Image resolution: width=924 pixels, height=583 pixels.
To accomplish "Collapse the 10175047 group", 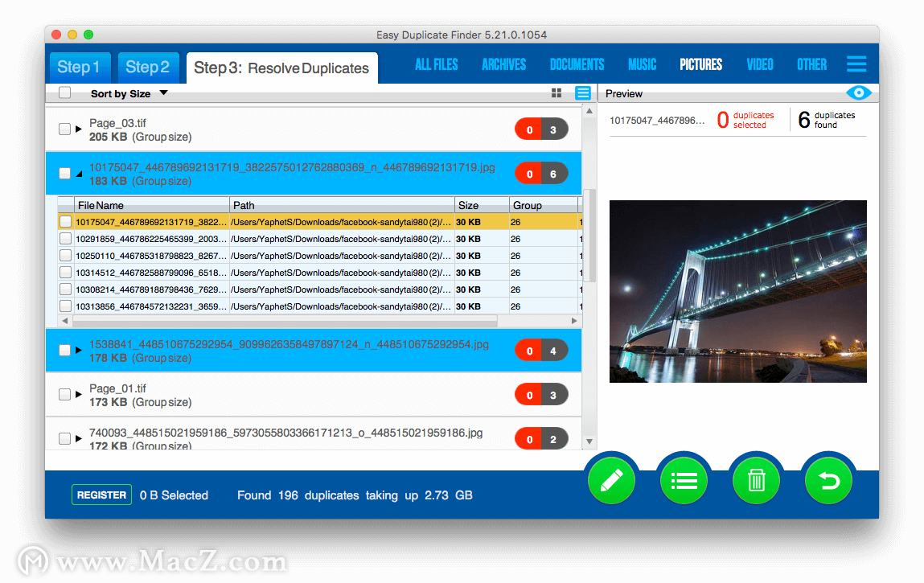I will pos(78,174).
